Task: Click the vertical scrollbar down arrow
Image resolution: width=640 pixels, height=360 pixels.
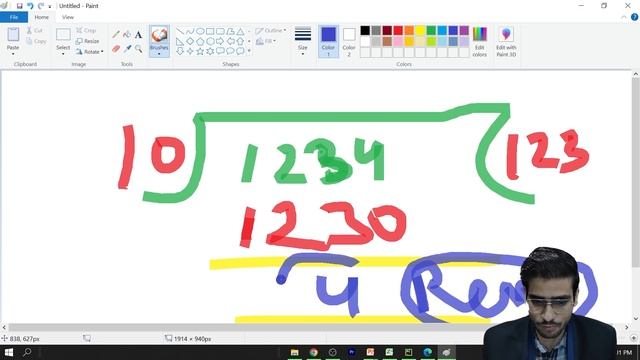Action: coord(636,319)
